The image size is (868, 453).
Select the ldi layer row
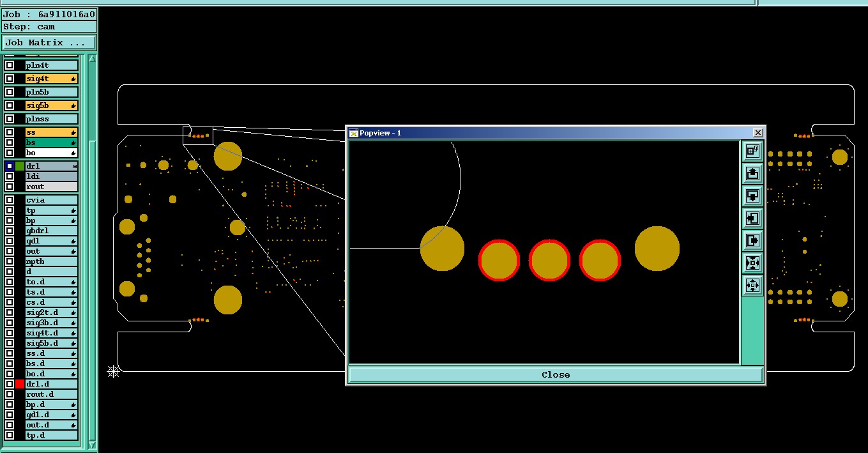51,176
